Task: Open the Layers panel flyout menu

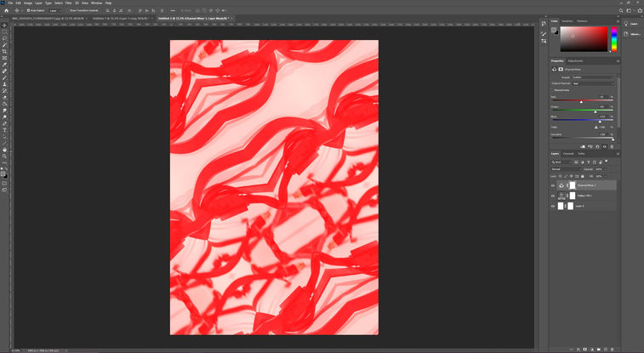Action: [618, 153]
